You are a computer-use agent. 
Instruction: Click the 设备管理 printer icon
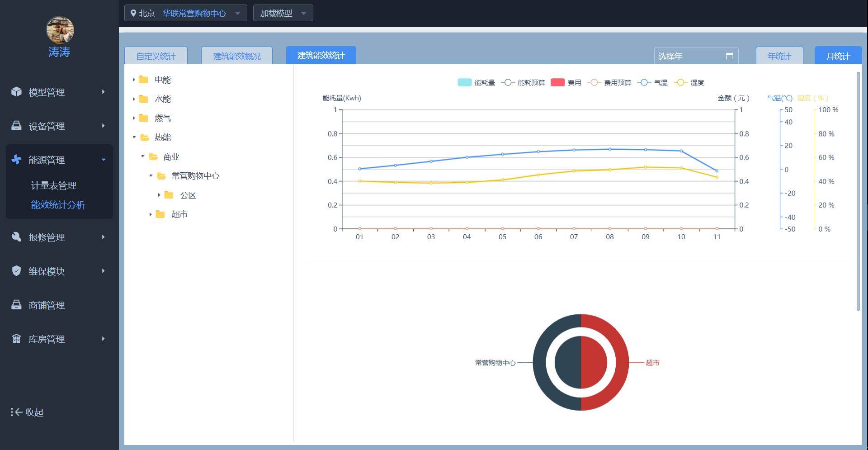tap(16, 126)
